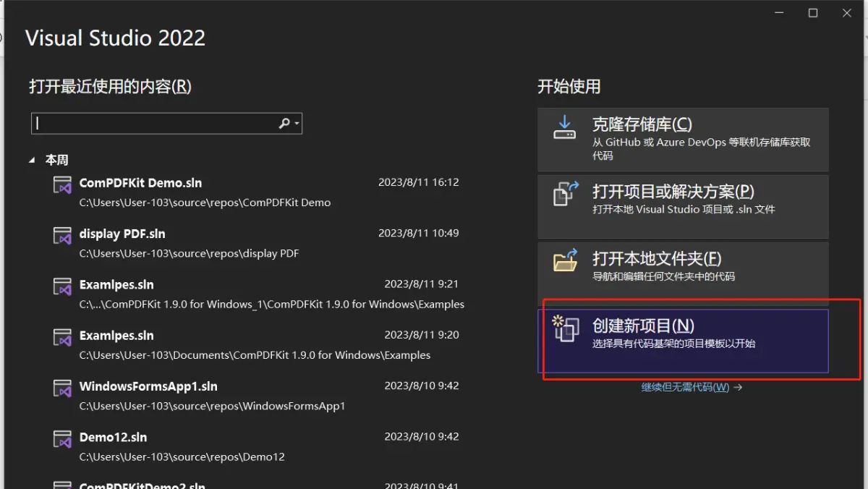
Task: Open ComPDFKit Demo.sln from recent list
Action: (x=140, y=182)
